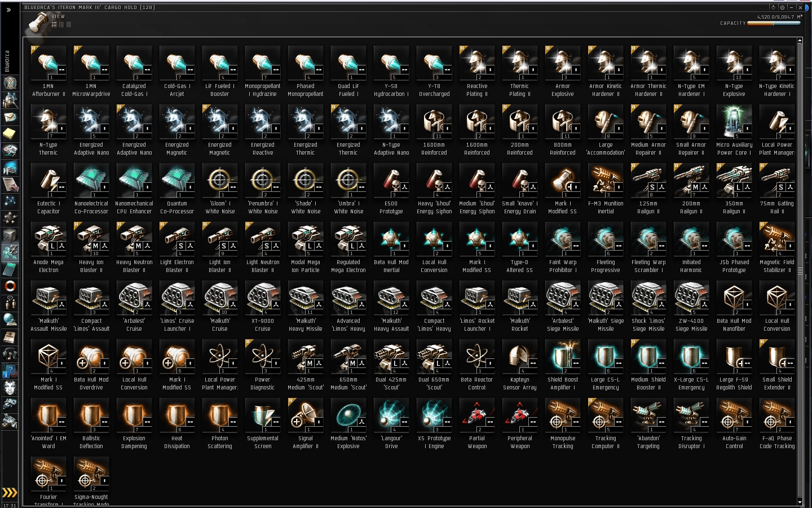The width and height of the screenshot is (812, 508).
Task: Click the Medium Armor Repairer II
Action: point(648,130)
